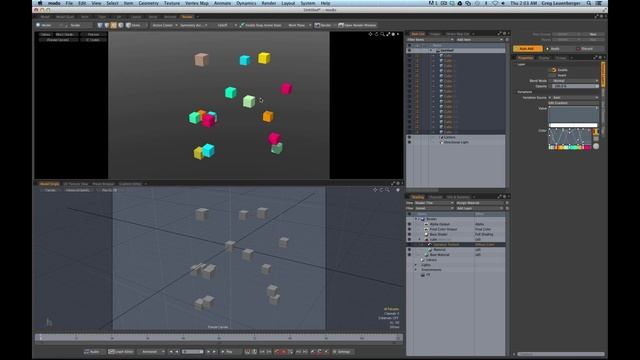Image resolution: width=640 pixels, height=360 pixels.
Task: Open the Add Layer dropdown
Action: click(x=479, y=208)
